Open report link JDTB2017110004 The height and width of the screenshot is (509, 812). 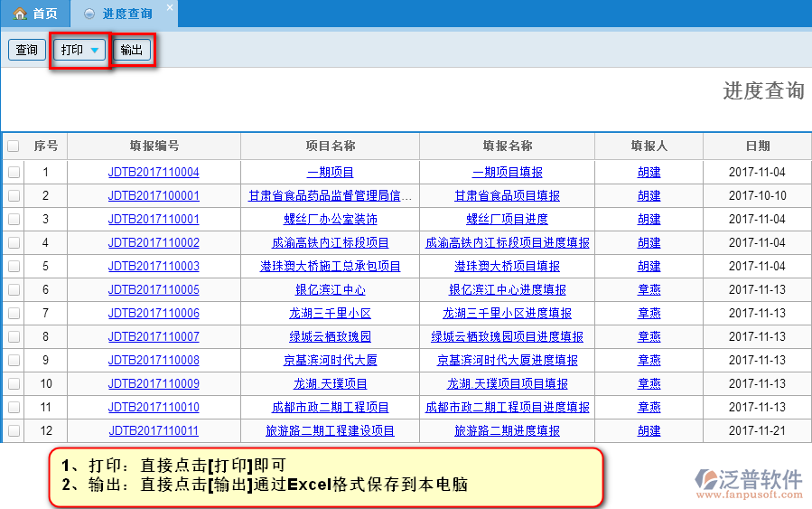(154, 172)
